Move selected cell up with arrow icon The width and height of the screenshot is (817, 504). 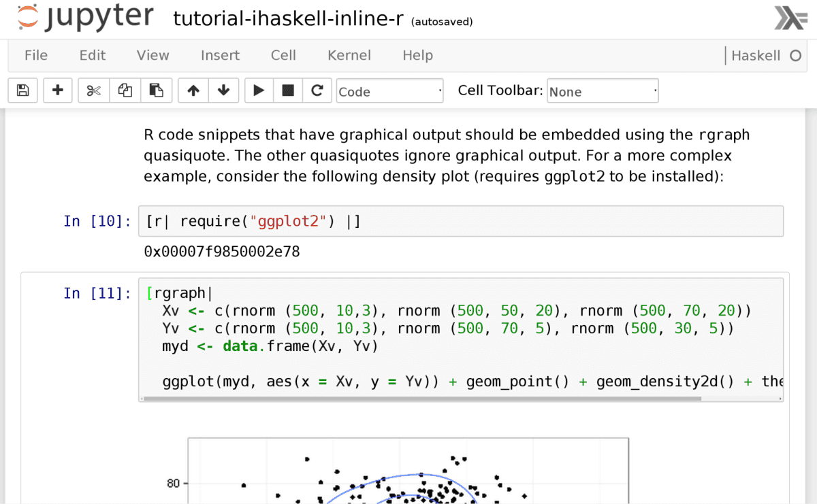(193, 90)
